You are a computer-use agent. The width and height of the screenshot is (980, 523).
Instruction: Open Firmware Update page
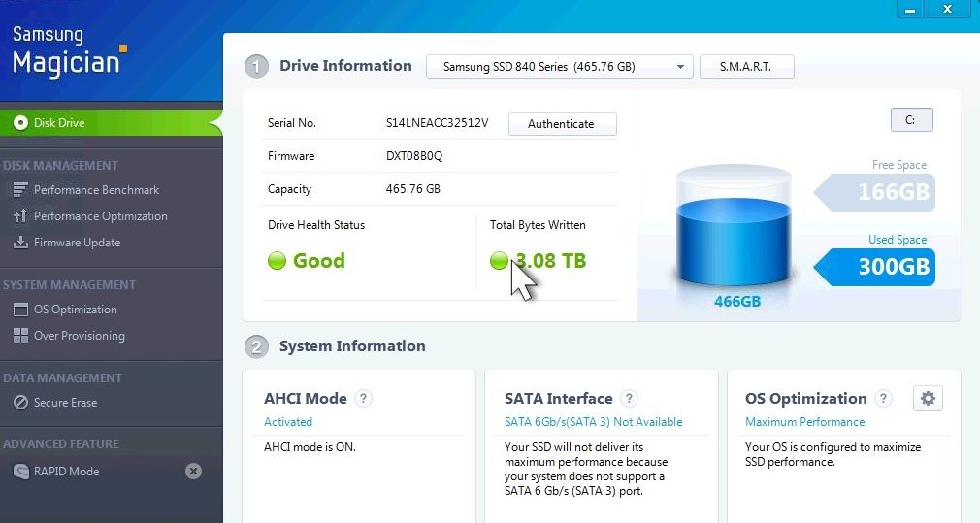(x=77, y=243)
